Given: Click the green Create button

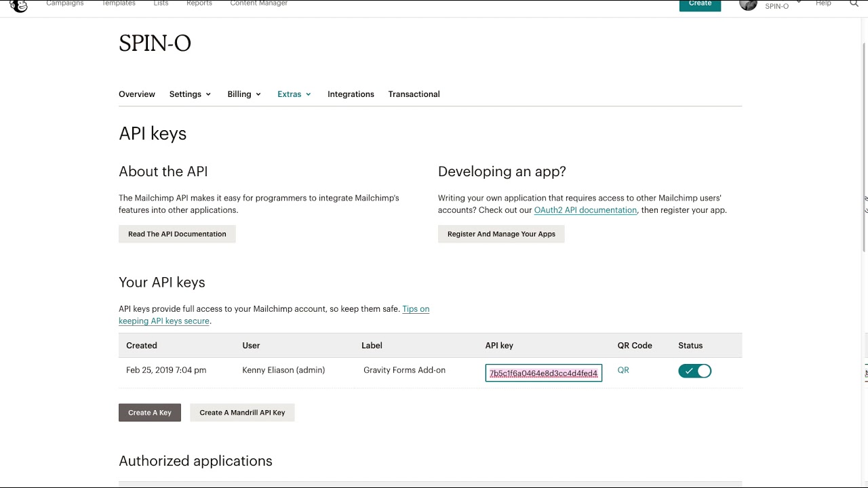Looking at the screenshot, I should click(700, 4).
